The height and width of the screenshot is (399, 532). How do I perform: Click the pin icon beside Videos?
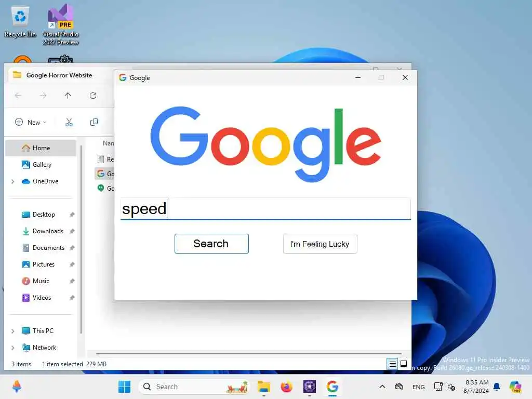tap(72, 298)
